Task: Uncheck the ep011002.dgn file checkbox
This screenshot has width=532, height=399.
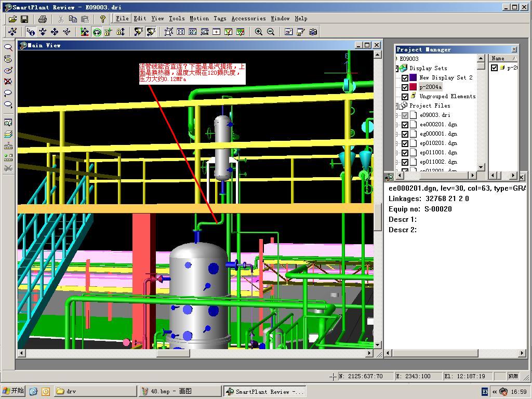Action: coord(405,162)
